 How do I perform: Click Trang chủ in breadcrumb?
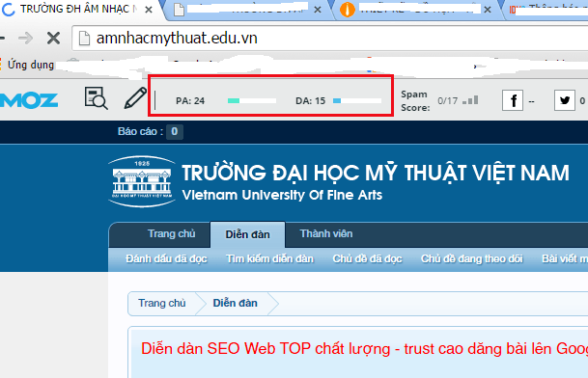162,303
